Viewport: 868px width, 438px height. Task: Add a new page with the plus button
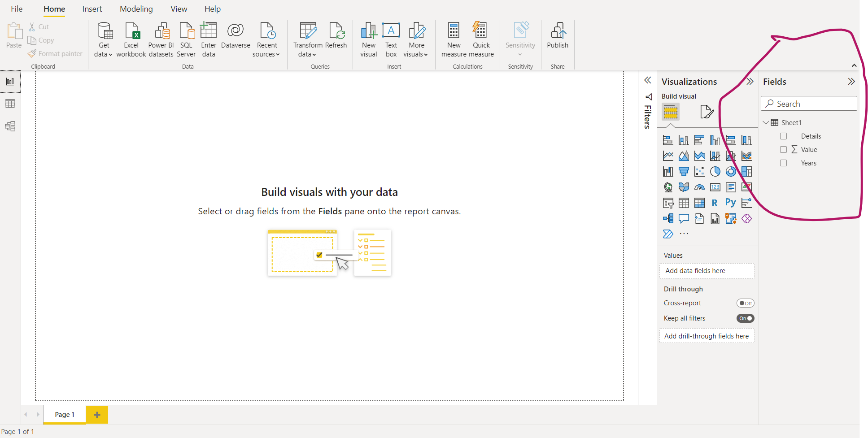tap(97, 415)
